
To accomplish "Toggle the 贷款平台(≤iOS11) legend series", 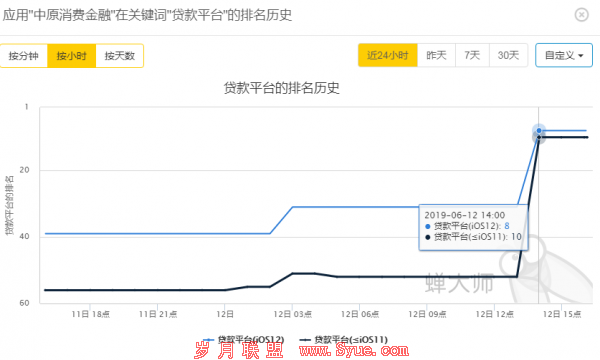I will coord(344,339).
